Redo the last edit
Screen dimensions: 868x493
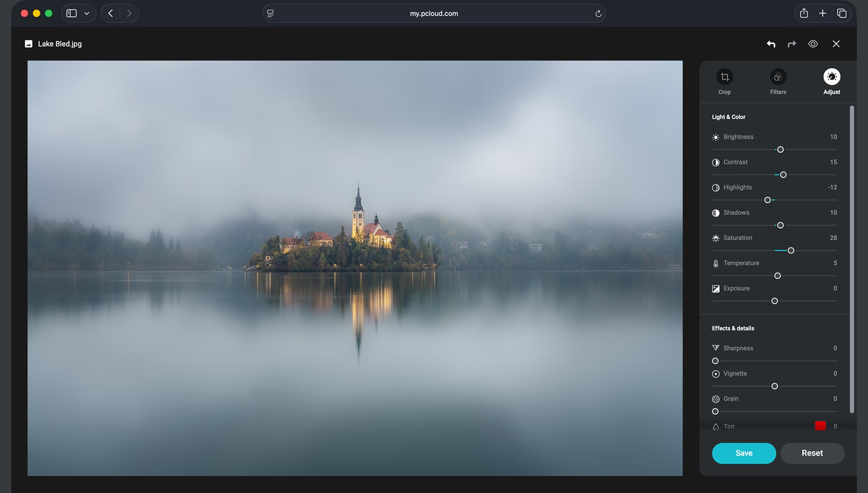pos(791,44)
